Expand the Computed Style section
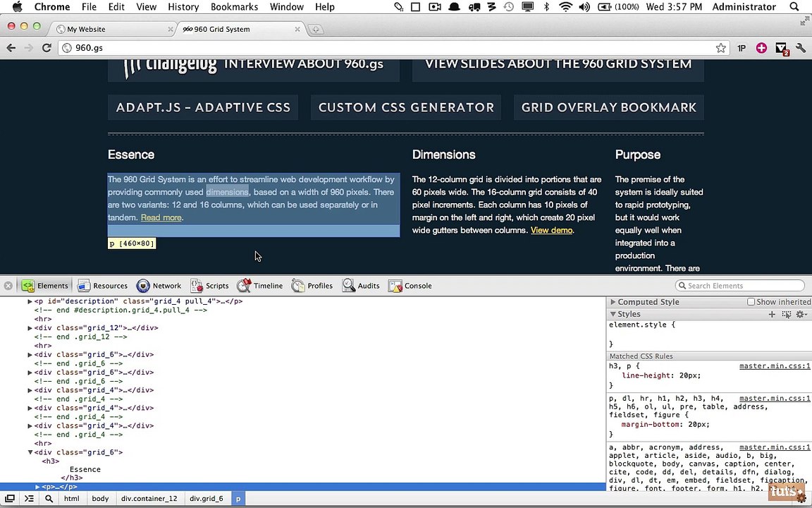The image size is (812, 508). tap(613, 302)
